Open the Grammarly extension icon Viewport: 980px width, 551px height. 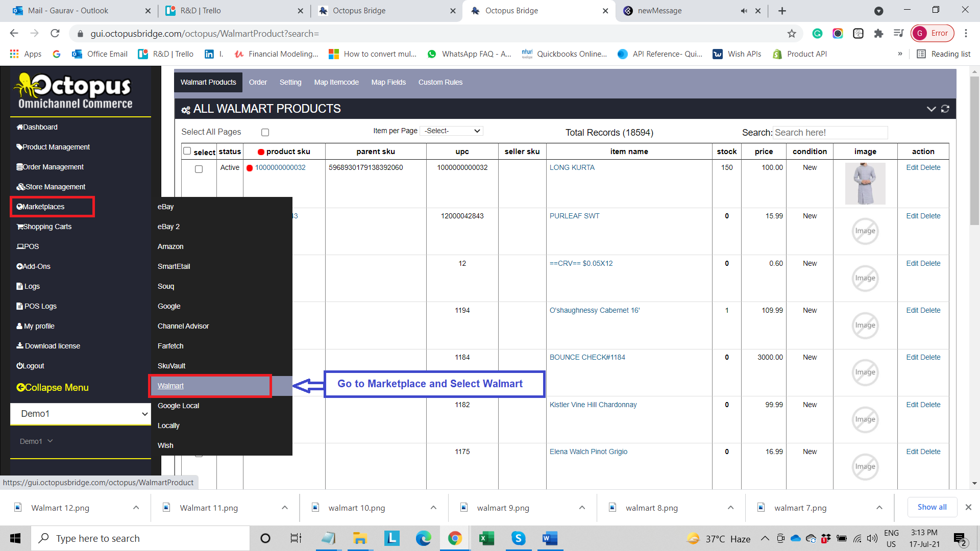pyautogui.click(x=817, y=33)
